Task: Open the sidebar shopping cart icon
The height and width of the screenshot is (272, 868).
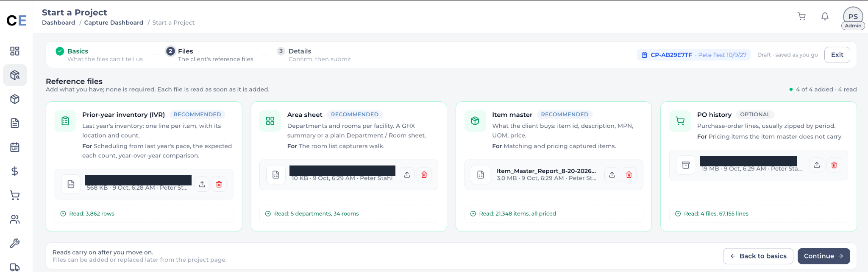Action: (15, 195)
